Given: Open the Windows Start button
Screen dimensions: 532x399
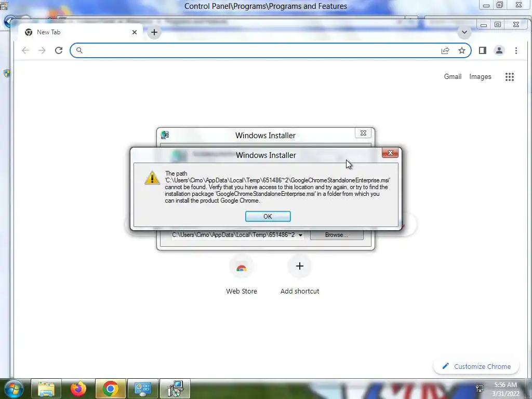Looking at the screenshot, I should pyautogui.click(x=14, y=389).
